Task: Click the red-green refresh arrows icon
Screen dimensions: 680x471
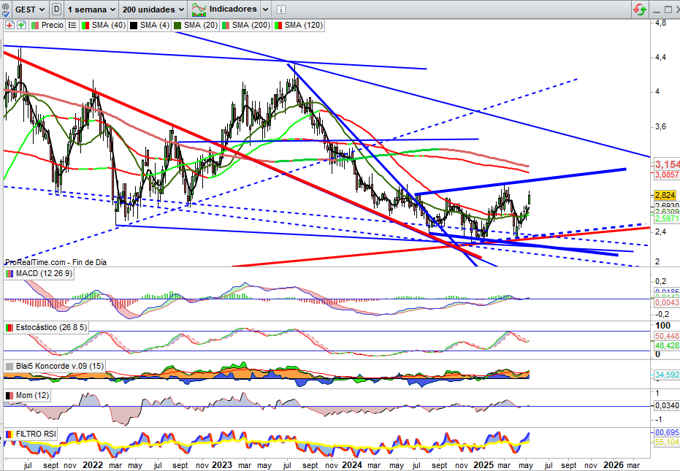Action: pyautogui.click(x=640, y=9)
